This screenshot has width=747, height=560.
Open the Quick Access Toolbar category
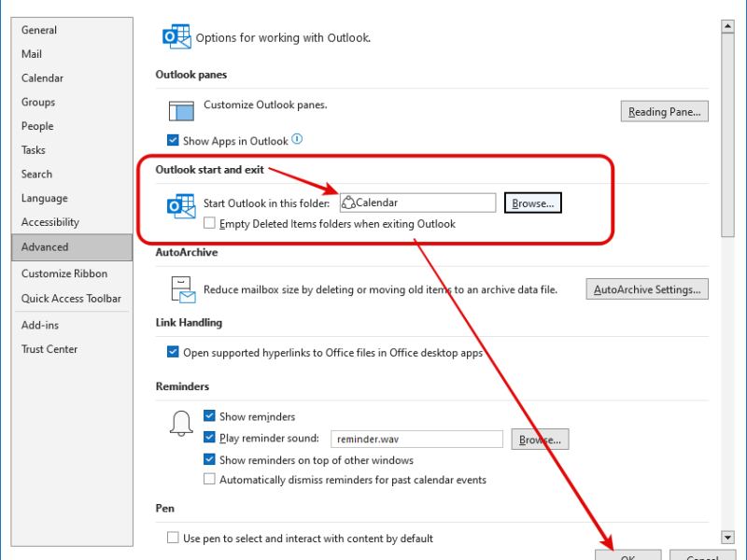pos(72,299)
